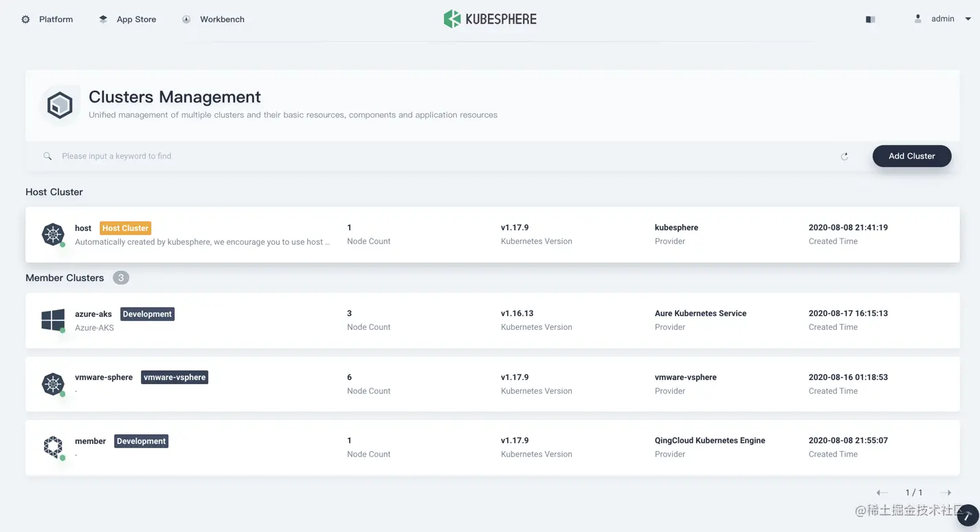
Task: Click the orange Host Cluster tag
Action: pos(125,228)
